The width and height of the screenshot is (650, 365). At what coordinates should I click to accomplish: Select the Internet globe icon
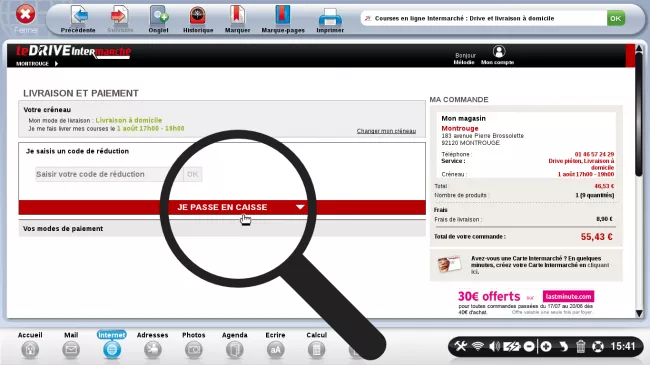pos(112,350)
